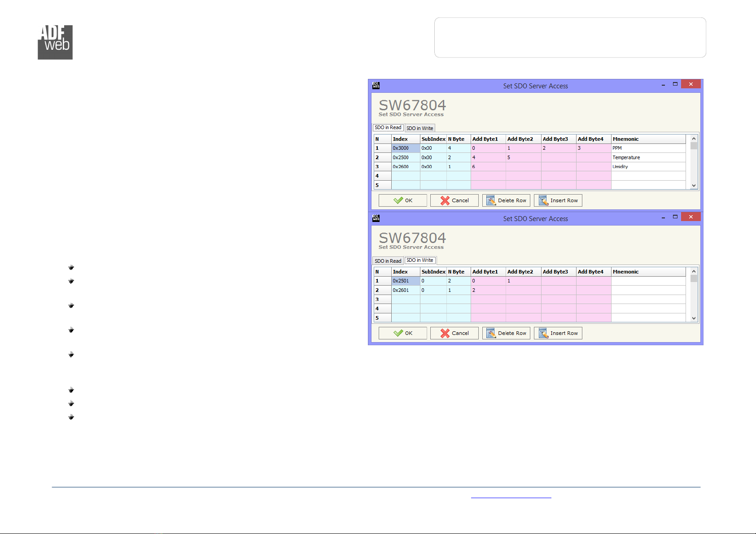
Task: Click Add Byte1 cell with value 6 in Umidity row
Action: 488,167
